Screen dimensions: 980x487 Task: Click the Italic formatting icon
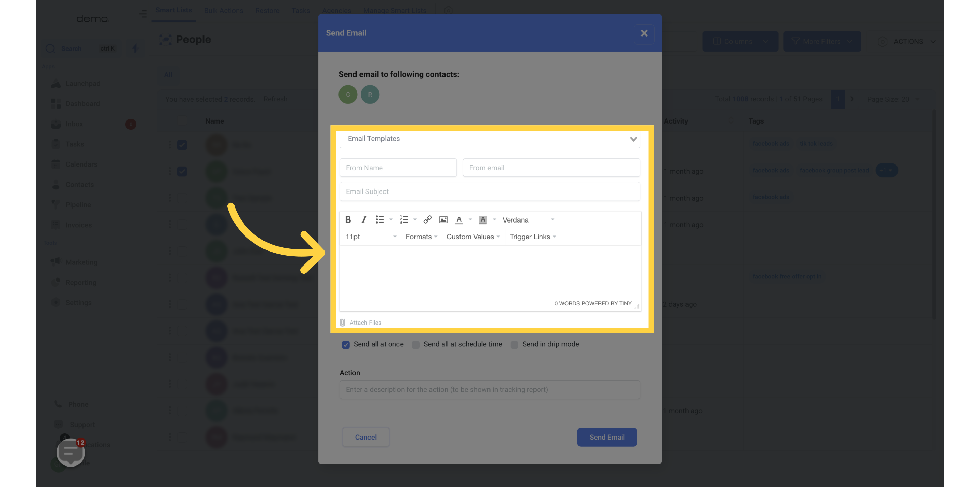pyautogui.click(x=363, y=220)
